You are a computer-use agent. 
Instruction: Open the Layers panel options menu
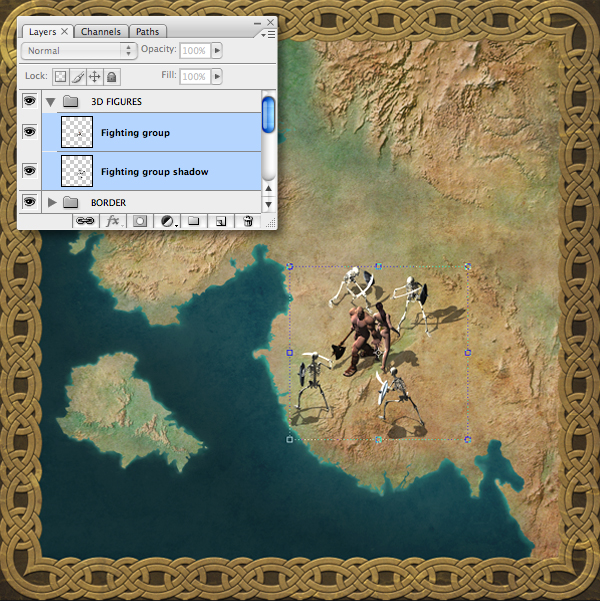pyautogui.click(x=268, y=35)
